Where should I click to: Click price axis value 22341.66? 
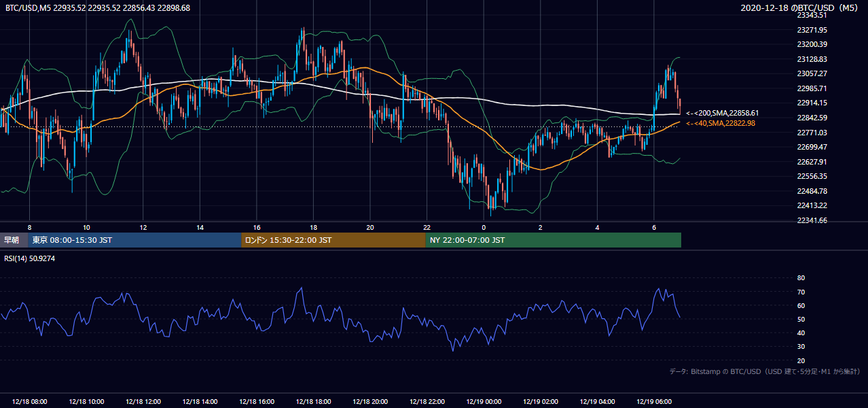click(x=812, y=220)
